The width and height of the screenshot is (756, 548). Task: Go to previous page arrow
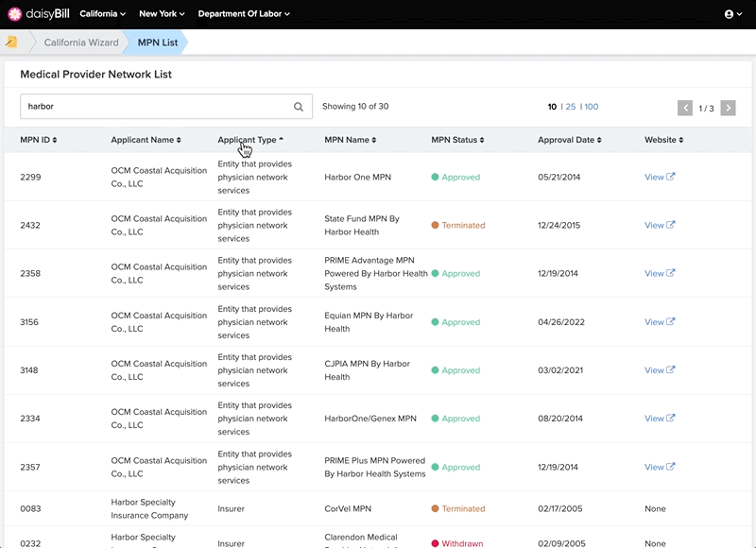tap(684, 108)
